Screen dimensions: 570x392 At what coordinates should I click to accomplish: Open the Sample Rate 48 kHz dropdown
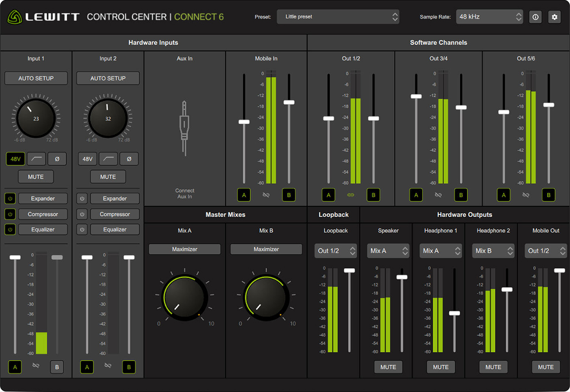tap(490, 17)
